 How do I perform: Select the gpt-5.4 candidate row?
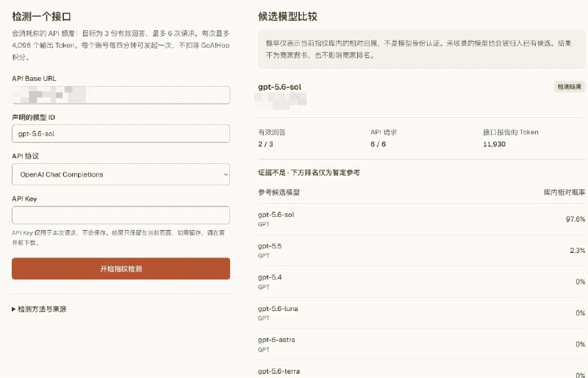[421, 282]
